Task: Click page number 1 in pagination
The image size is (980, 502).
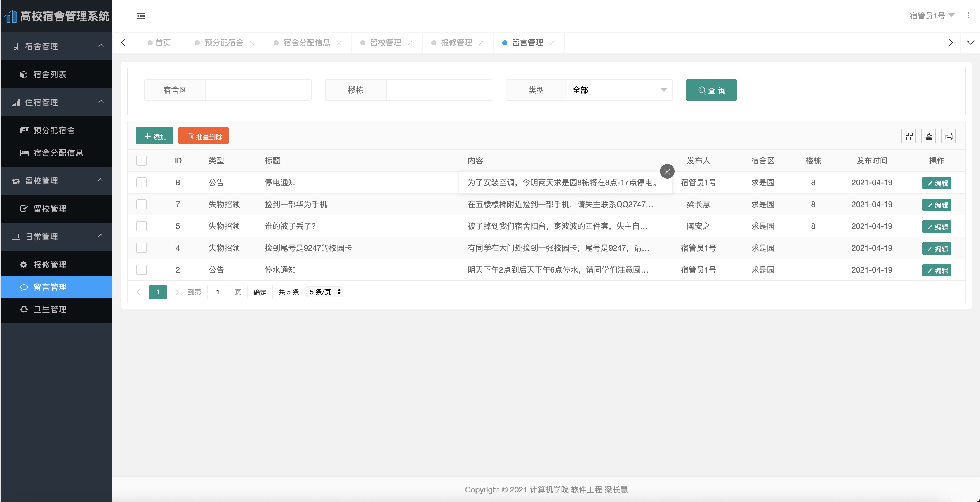Action: [158, 292]
